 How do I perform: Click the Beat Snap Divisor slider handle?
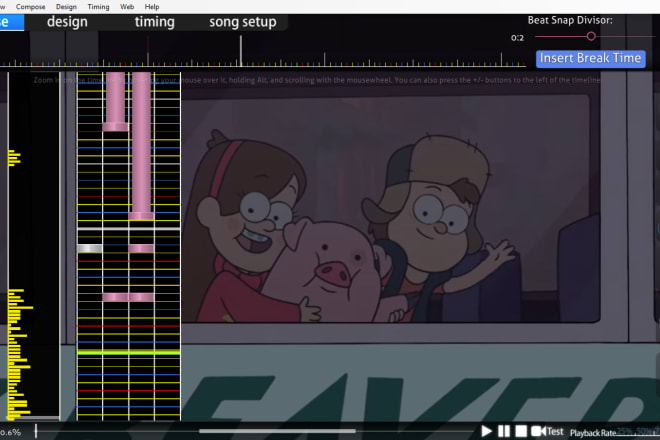pos(591,37)
